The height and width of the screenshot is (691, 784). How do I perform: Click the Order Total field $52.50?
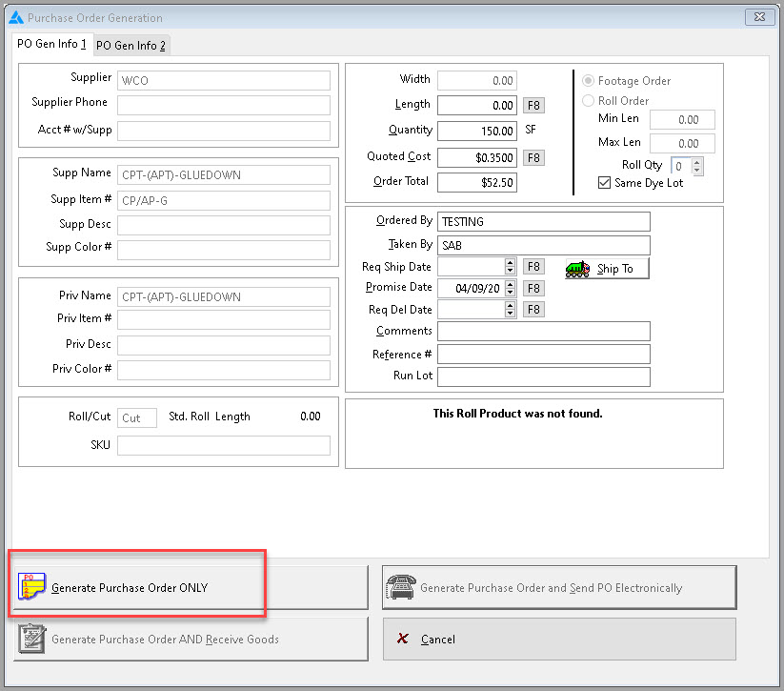pyautogui.click(x=477, y=183)
